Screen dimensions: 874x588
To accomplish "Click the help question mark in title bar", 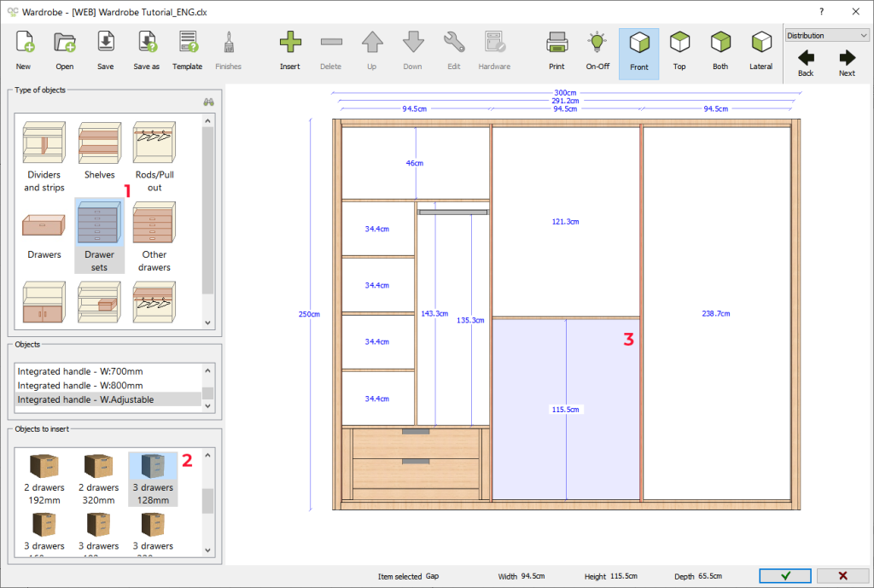I will point(821,12).
